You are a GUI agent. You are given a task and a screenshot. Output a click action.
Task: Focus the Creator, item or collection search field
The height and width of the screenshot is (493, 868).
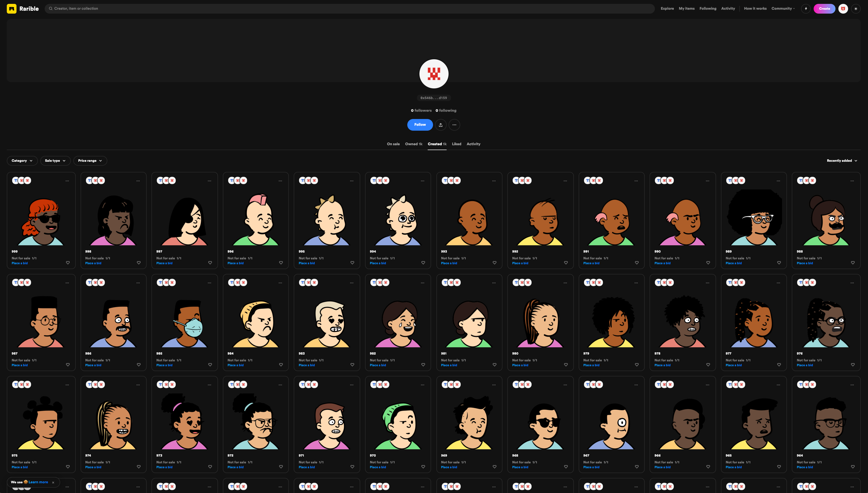point(350,8)
